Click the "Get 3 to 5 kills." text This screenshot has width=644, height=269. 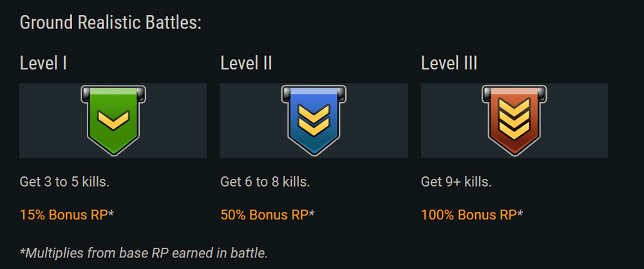64,181
